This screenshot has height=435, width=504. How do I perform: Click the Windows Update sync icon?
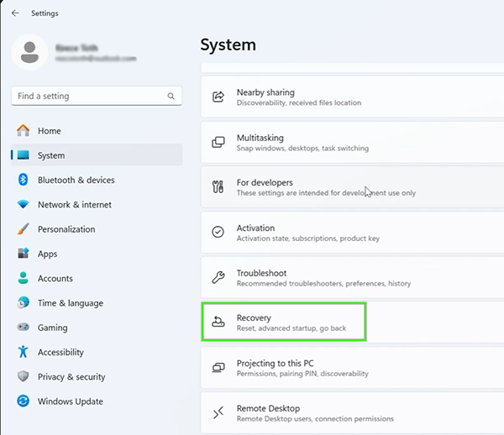[x=24, y=401]
